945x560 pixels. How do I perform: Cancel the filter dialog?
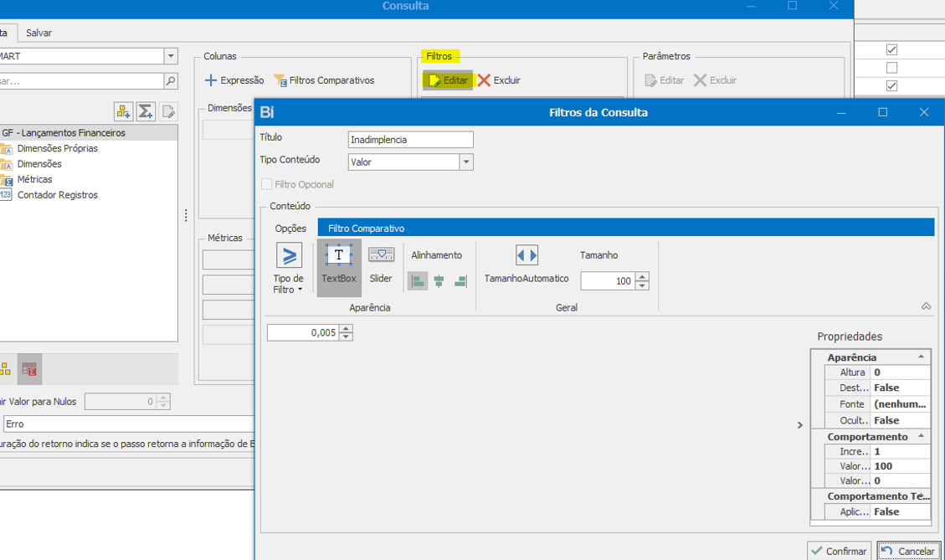(x=908, y=551)
